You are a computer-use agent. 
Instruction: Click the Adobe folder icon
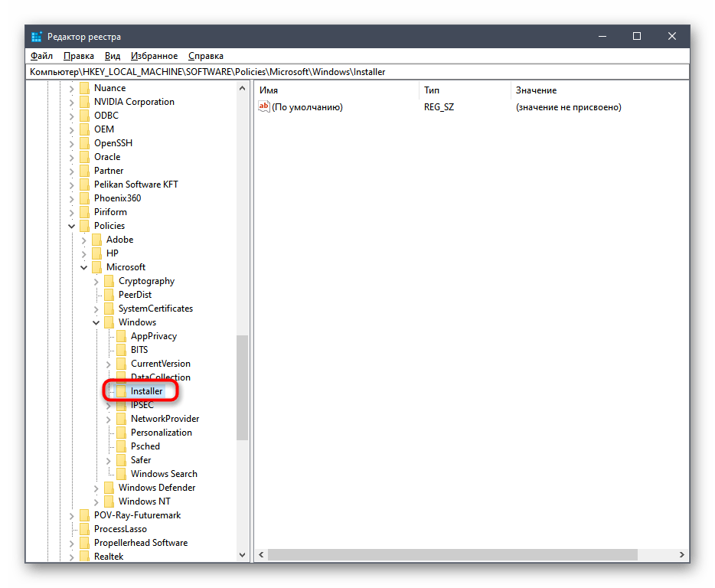tap(96, 240)
